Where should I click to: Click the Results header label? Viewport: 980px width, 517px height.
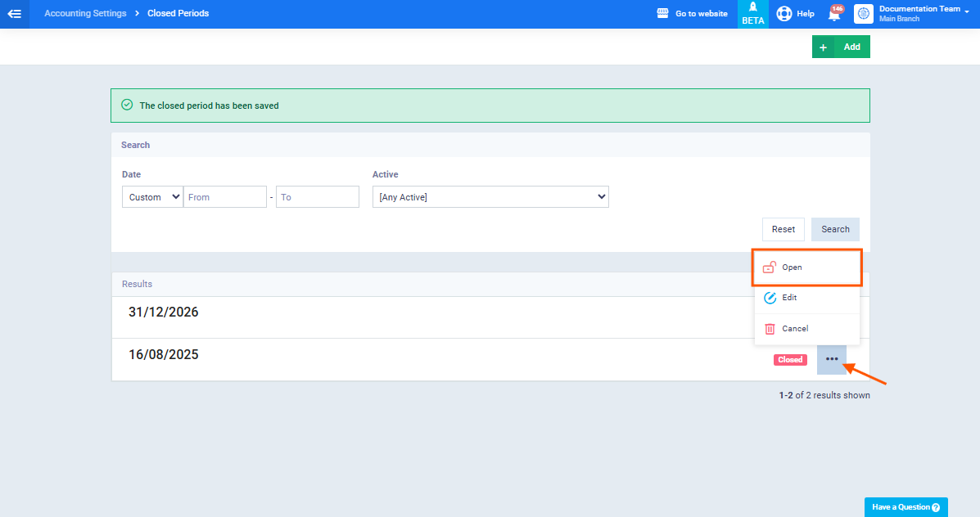(x=137, y=284)
